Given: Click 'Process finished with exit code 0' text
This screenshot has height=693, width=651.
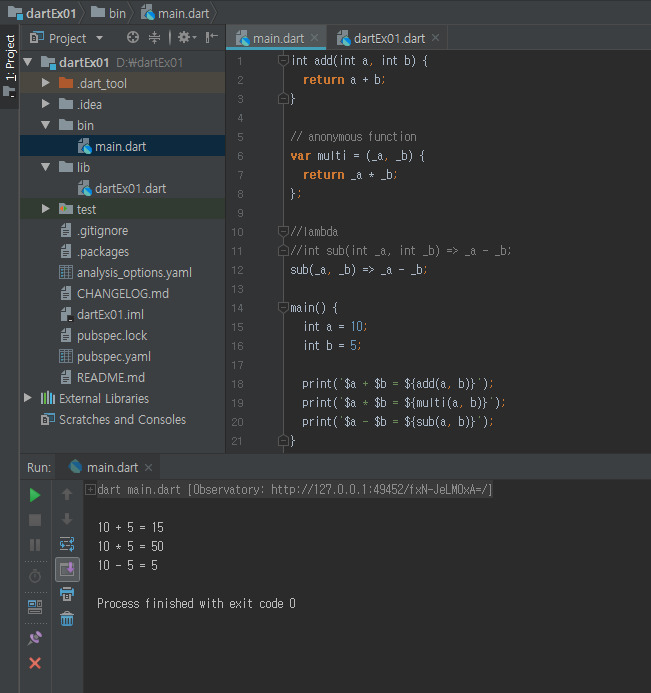Looking at the screenshot, I should point(196,603).
